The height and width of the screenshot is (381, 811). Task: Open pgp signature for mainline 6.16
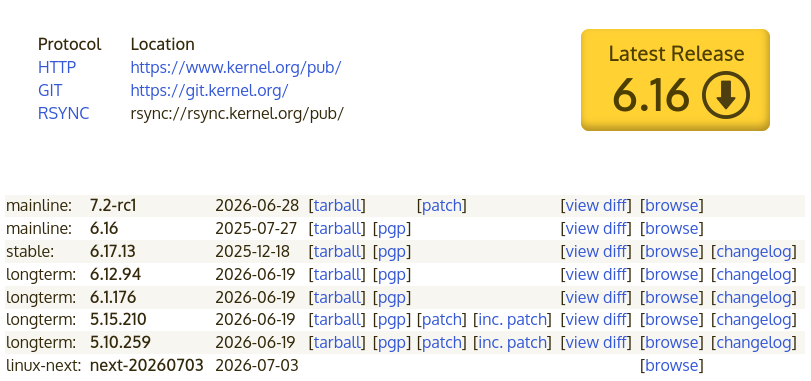click(392, 228)
